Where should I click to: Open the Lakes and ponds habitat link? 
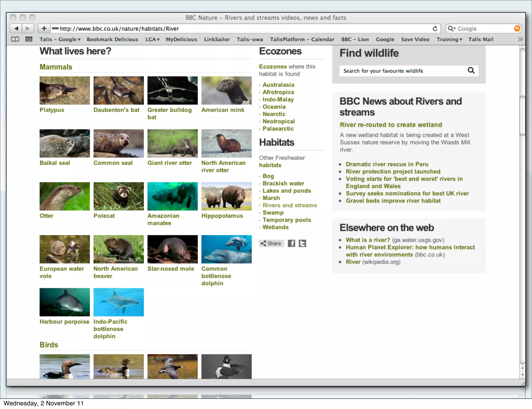click(287, 191)
